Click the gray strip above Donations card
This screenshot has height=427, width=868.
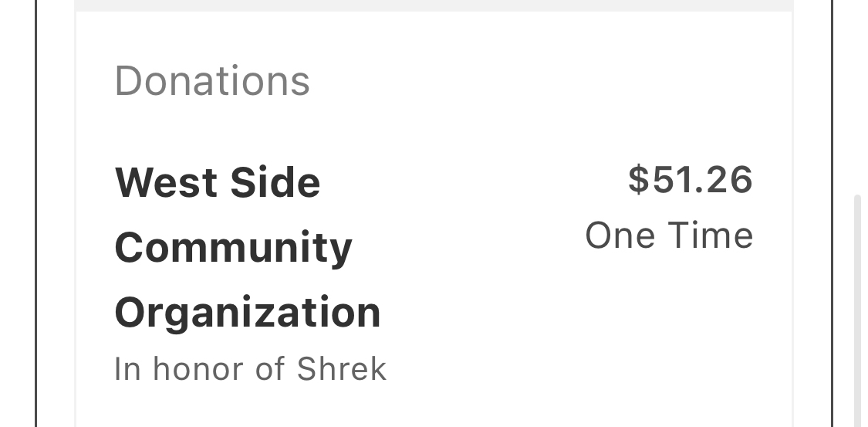(434, 5)
